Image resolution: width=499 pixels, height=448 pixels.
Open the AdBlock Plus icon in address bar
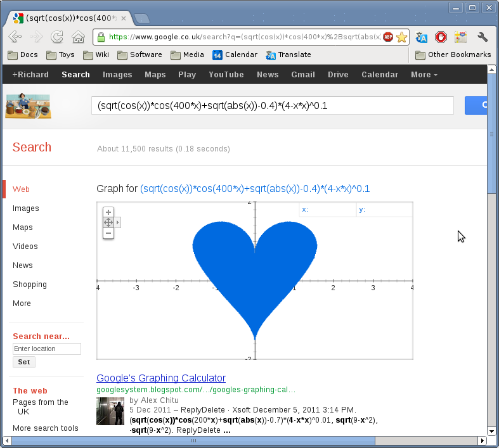388,37
